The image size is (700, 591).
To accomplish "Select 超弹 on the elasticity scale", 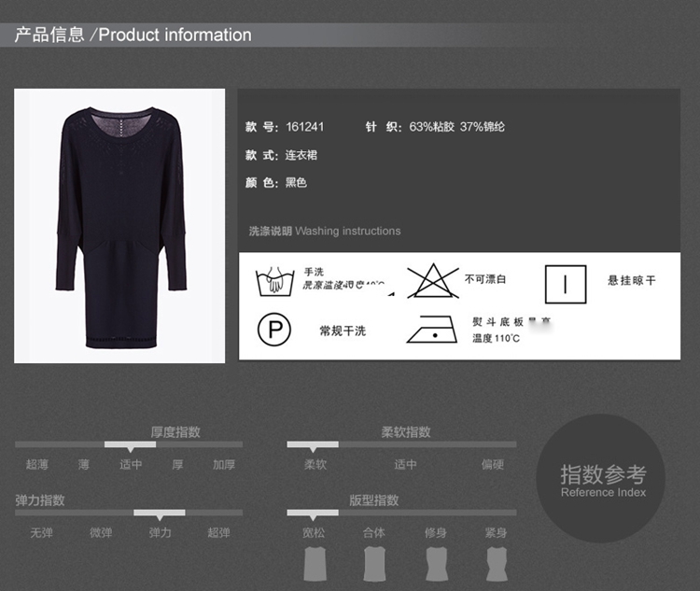I will pyautogui.click(x=219, y=532).
